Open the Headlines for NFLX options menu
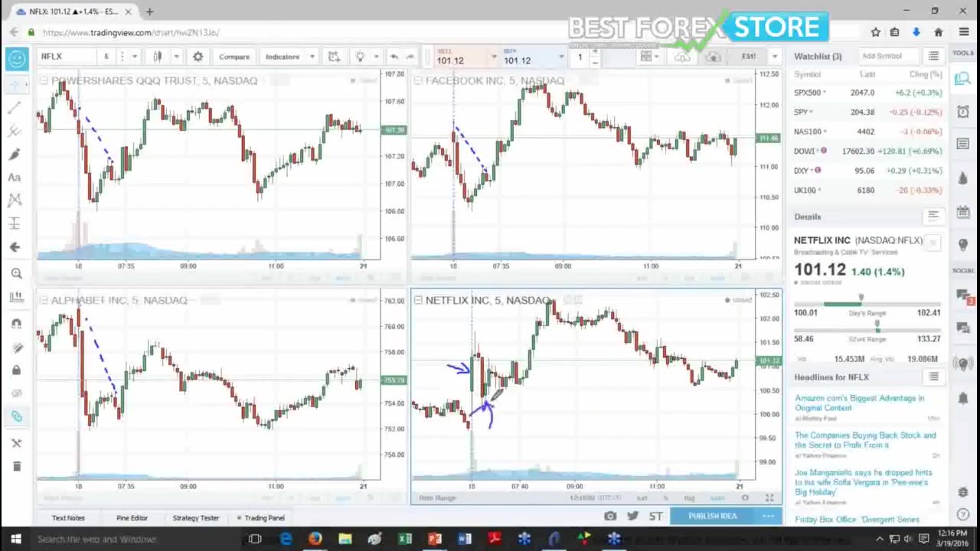 [933, 377]
